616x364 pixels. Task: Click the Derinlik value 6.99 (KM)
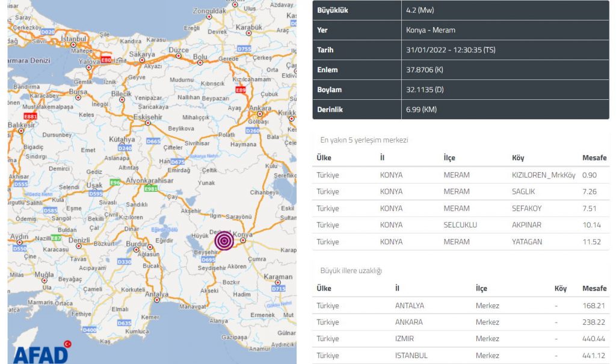click(421, 110)
